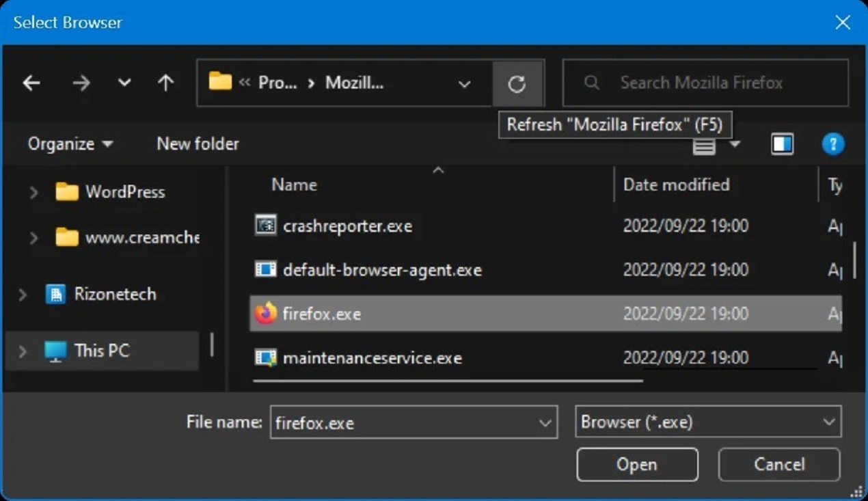Click the Forward navigation arrow
The image size is (868, 501).
pos(81,83)
